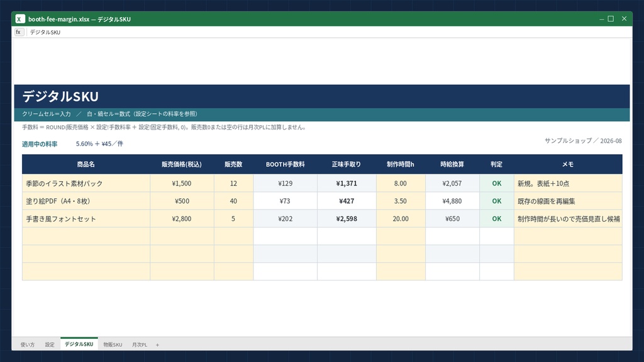Close the booth-fee-margin.xlsx window
The width and height of the screenshot is (644, 362).
(624, 19)
